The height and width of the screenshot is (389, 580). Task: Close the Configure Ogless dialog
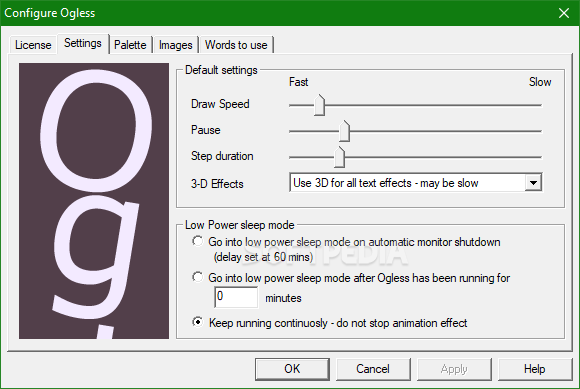[564, 13]
